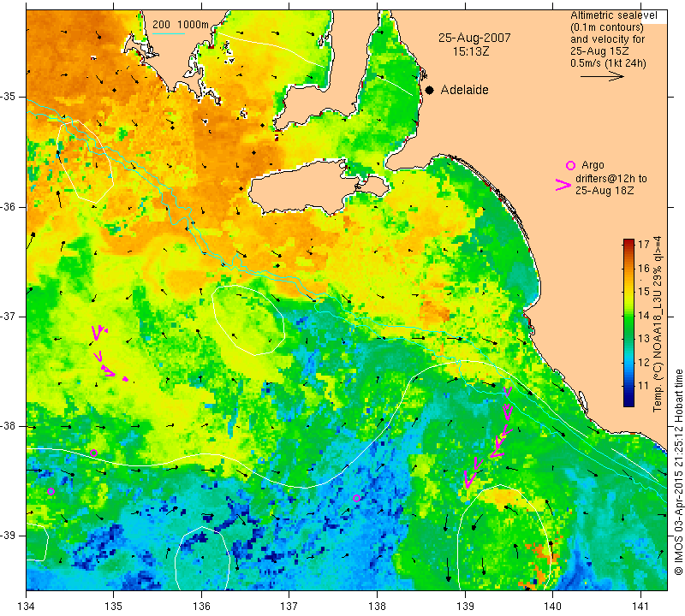Click longitude axis label 141

coord(640,607)
